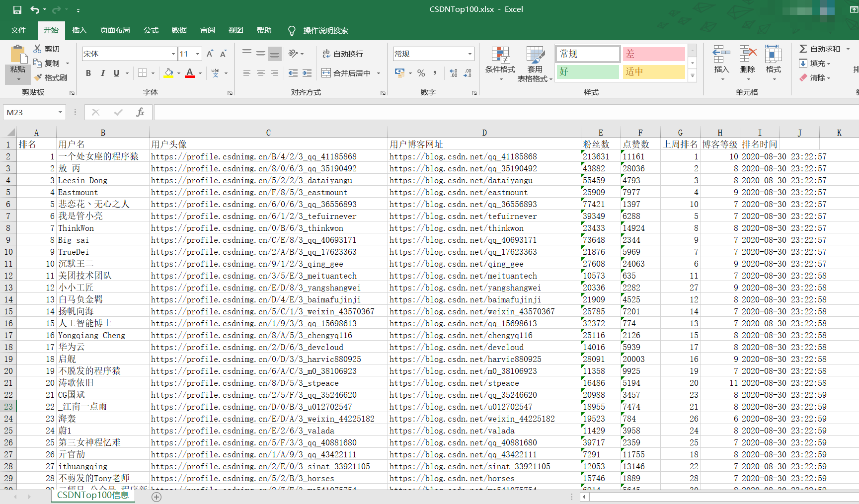Toggle Italic formatting
Image resolution: width=859 pixels, height=504 pixels.
[102, 73]
